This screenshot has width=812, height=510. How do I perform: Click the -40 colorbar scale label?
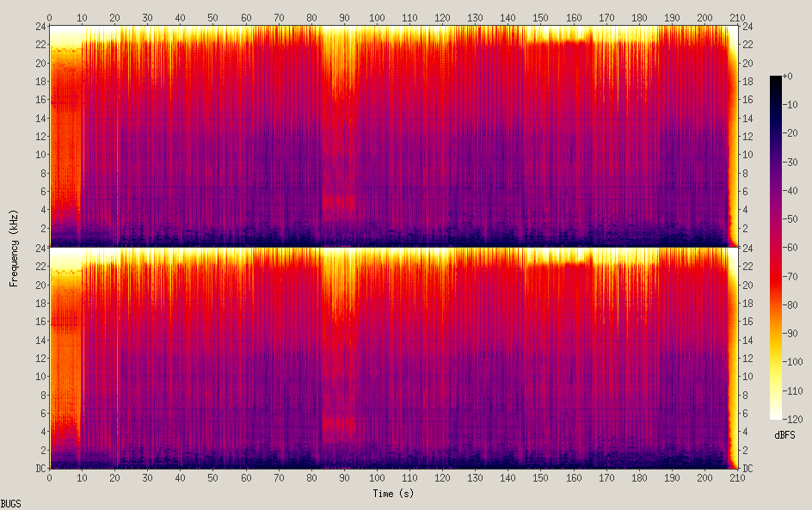tap(790, 191)
